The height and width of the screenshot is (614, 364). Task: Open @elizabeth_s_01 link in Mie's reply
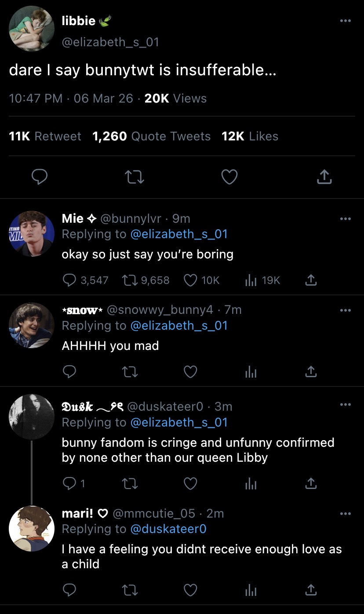coord(179,234)
